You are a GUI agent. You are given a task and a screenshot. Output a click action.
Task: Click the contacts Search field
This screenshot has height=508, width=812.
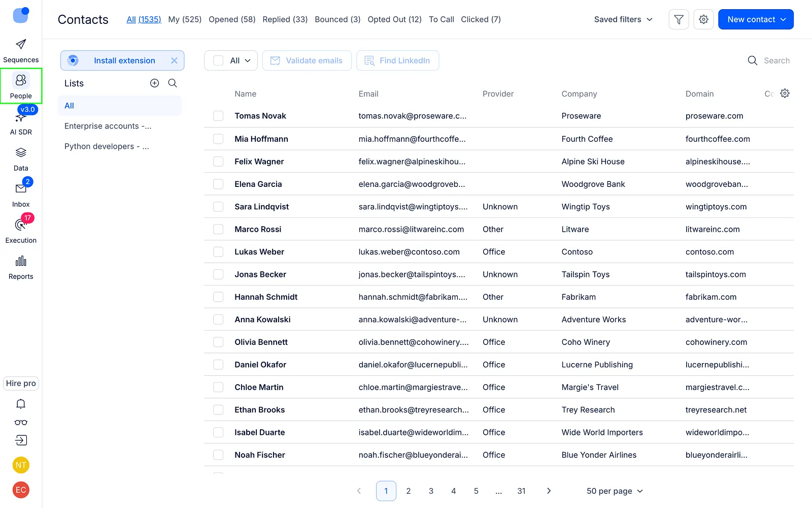coord(769,60)
